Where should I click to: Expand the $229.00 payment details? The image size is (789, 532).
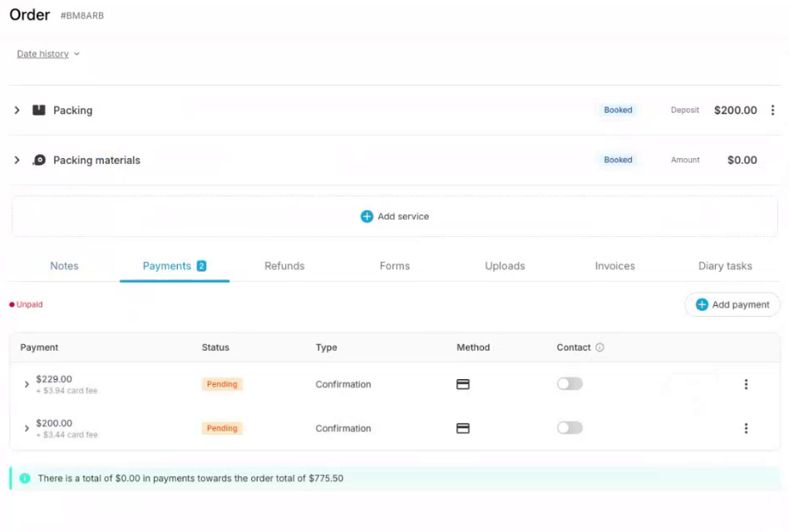pyautogui.click(x=27, y=385)
